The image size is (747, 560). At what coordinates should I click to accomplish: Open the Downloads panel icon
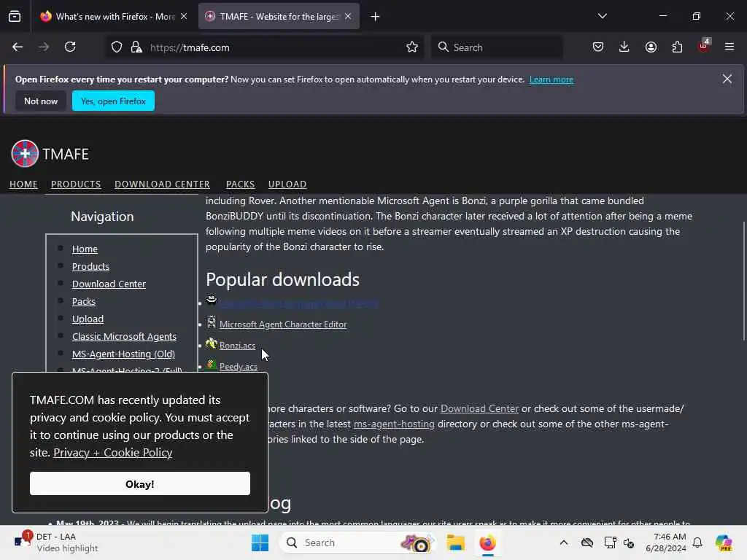pyautogui.click(x=624, y=47)
